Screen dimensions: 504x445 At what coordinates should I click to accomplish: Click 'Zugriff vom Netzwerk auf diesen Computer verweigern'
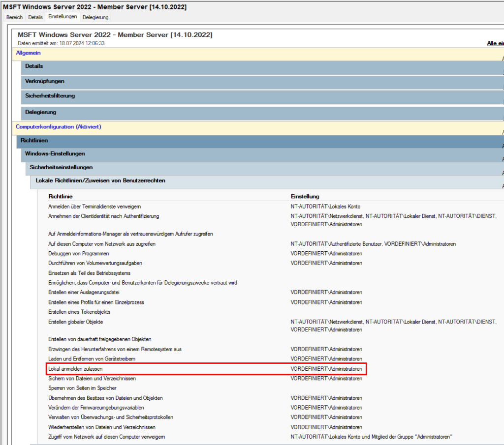pyautogui.click(x=107, y=437)
